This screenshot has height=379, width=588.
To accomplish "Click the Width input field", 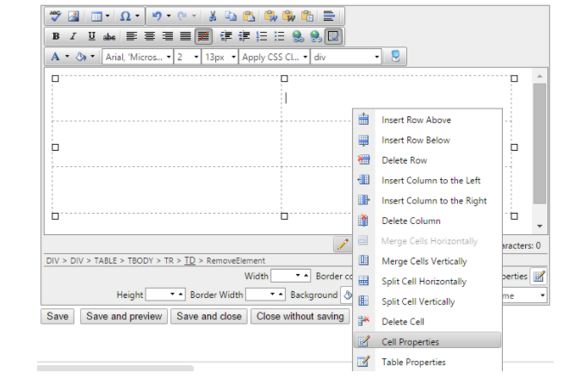I will pyautogui.click(x=282, y=276).
